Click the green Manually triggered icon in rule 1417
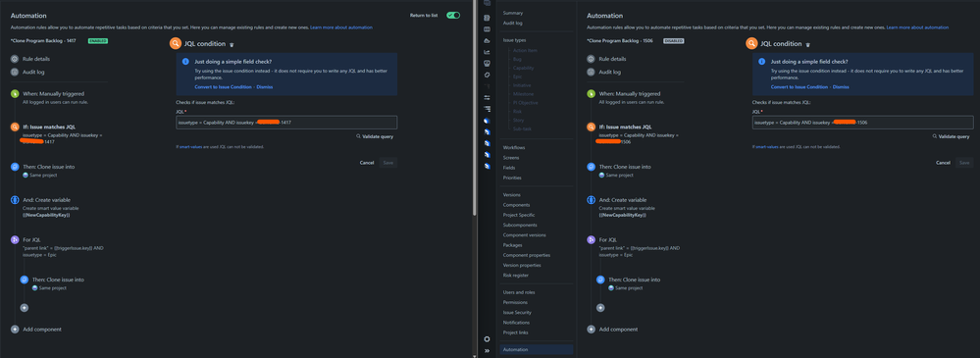Image resolution: width=980 pixels, height=358 pixels. click(x=15, y=94)
